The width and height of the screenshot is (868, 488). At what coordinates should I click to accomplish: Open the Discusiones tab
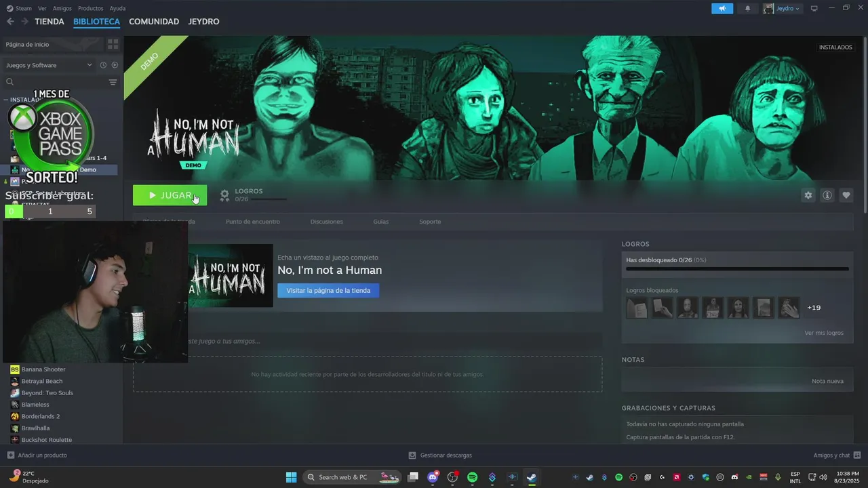point(326,222)
